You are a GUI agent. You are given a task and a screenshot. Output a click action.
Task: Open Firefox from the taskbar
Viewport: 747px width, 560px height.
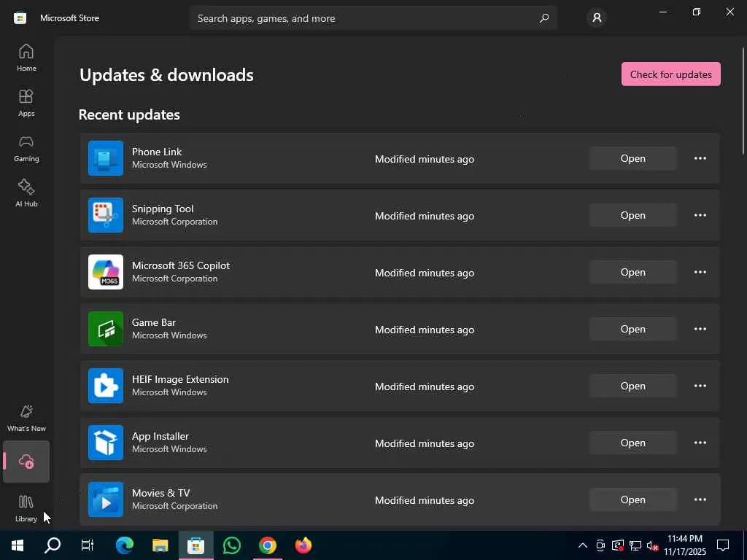[303, 545]
